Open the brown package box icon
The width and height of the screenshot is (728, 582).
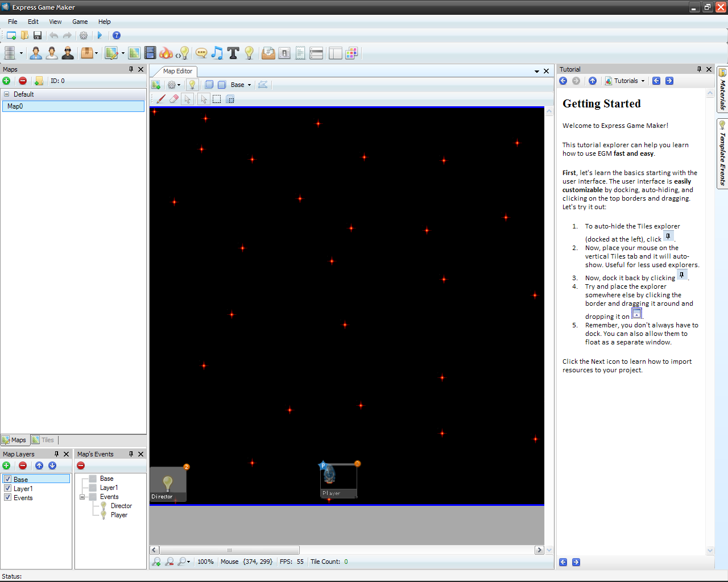[x=86, y=53]
